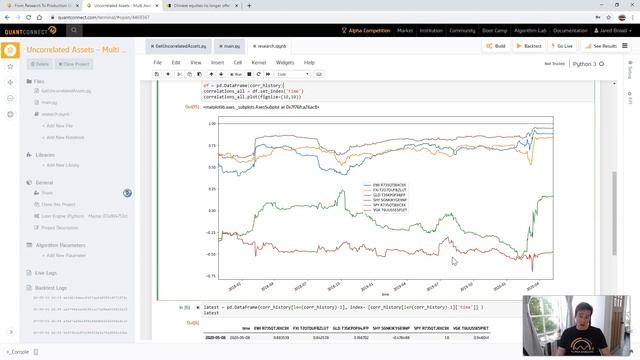Move selected cell up arrow

pyautogui.click(x=211, y=74)
